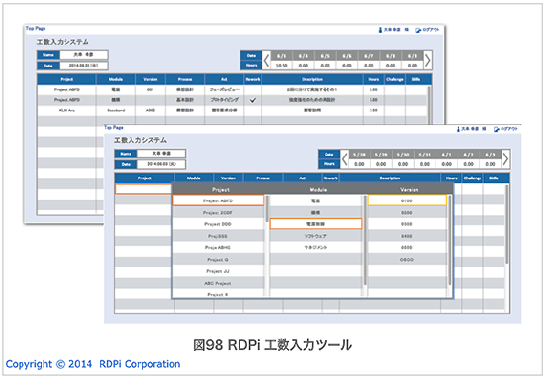Click the Module header in the popup
Image resolution: width=545 pixels, height=377 pixels.
pyautogui.click(x=318, y=190)
